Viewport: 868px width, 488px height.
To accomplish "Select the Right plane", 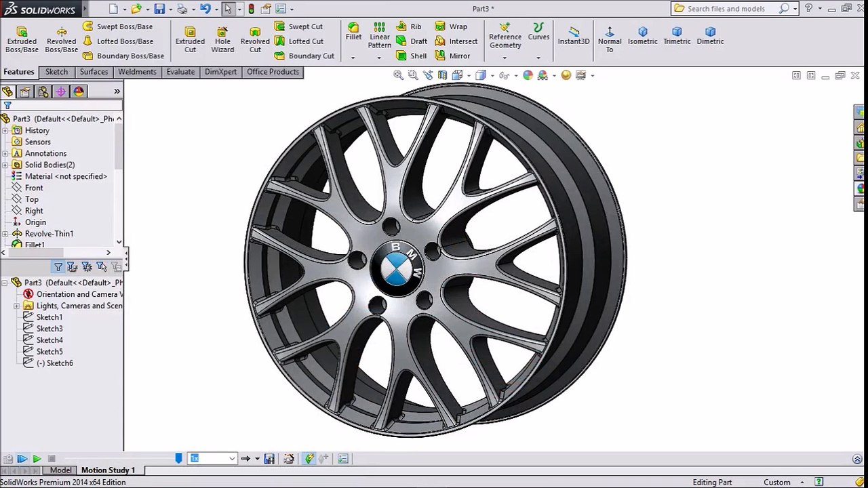I will coord(28,211).
